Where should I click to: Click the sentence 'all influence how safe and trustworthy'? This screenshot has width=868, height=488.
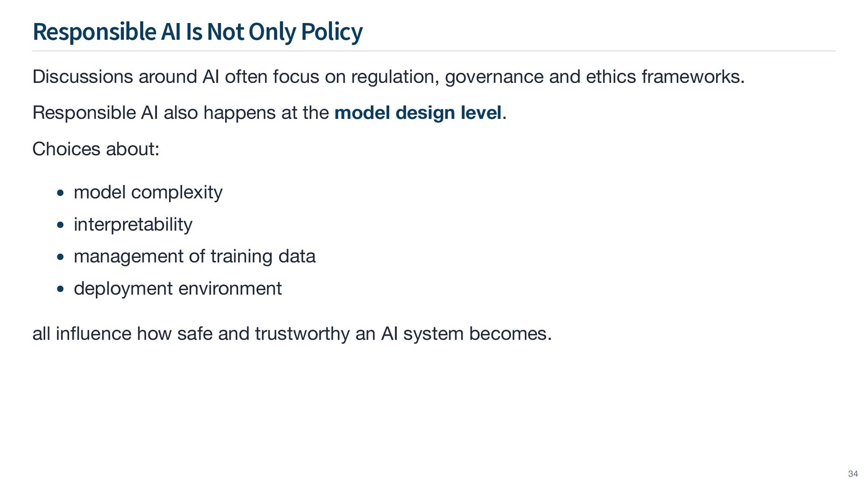pos(292,334)
